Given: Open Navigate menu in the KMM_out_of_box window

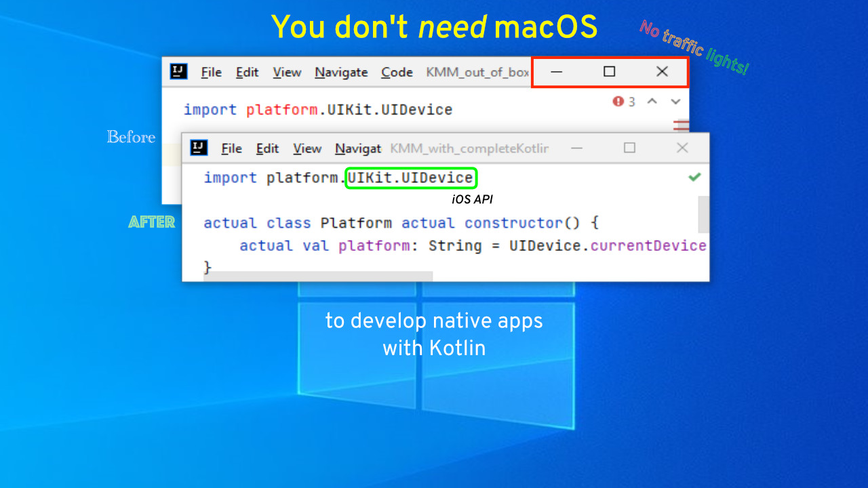Looking at the screenshot, I should coord(341,73).
